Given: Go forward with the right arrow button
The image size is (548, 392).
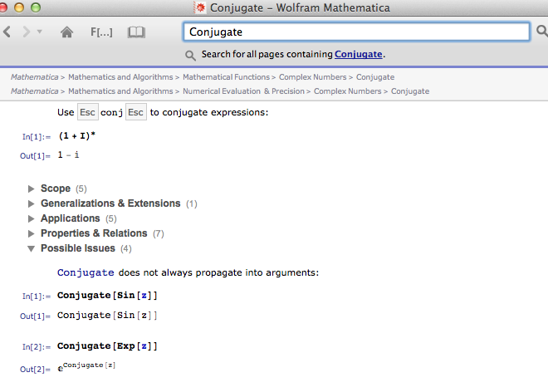Looking at the screenshot, I should (x=27, y=32).
